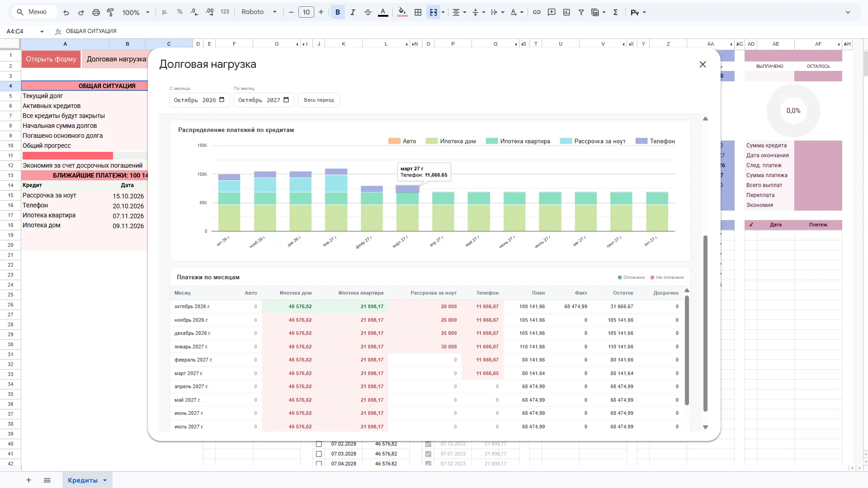Image resolution: width=868 pixels, height=488 pixels.
Task: Create a filter with the funnel icon
Action: point(581,12)
